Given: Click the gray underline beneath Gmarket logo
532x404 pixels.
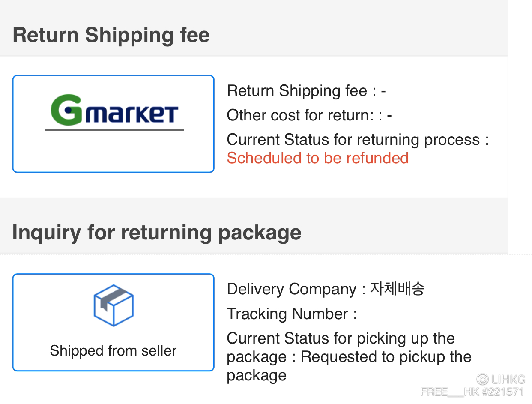Looking at the screenshot, I should pyautogui.click(x=114, y=129).
